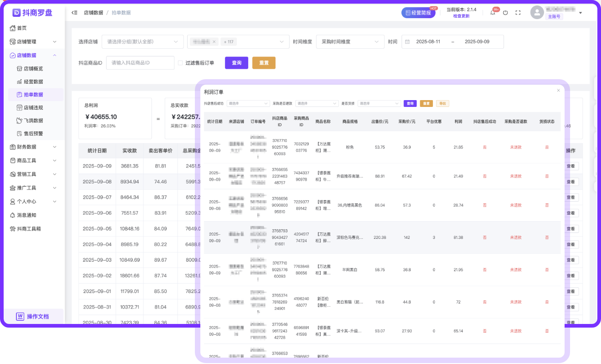
Task: Close the 利润订单 dialog
Action: [x=558, y=91]
